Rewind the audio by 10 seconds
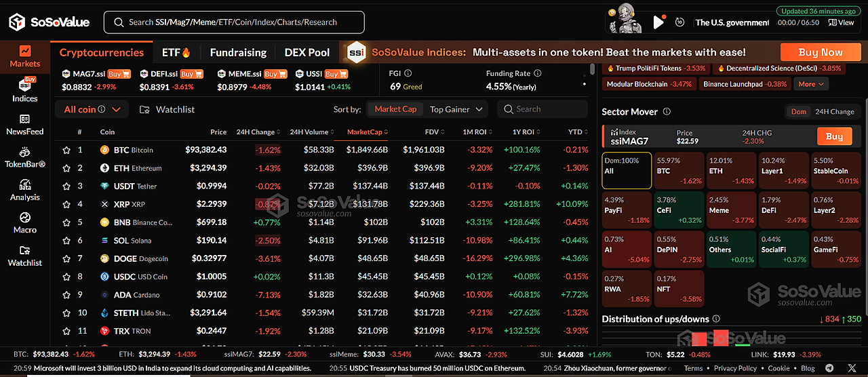Viewport: 868px width, 377px height. coord(679,22)
